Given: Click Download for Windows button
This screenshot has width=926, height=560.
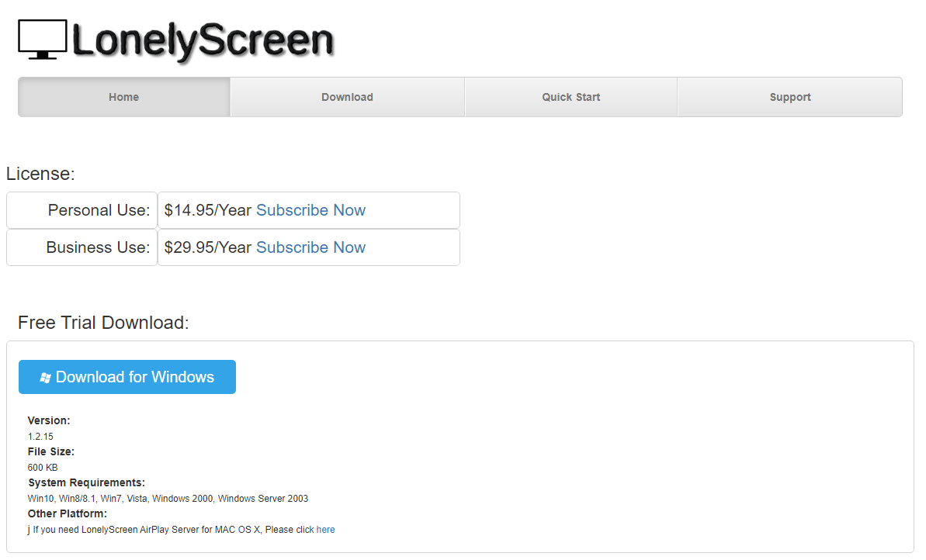Looking at the screenshot, I should click(x=127, y=377).
